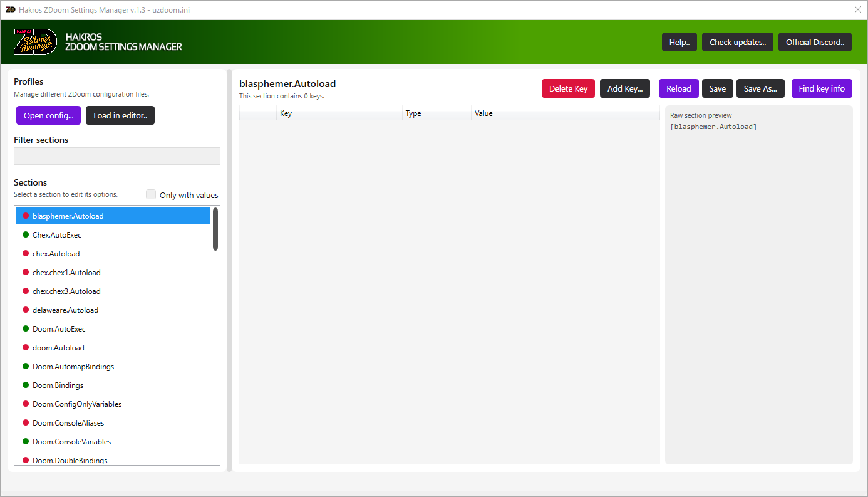Reload the configuration file
Image resolution: width=868 pixels, height=497 pixels.
click(x=679, y=88)
